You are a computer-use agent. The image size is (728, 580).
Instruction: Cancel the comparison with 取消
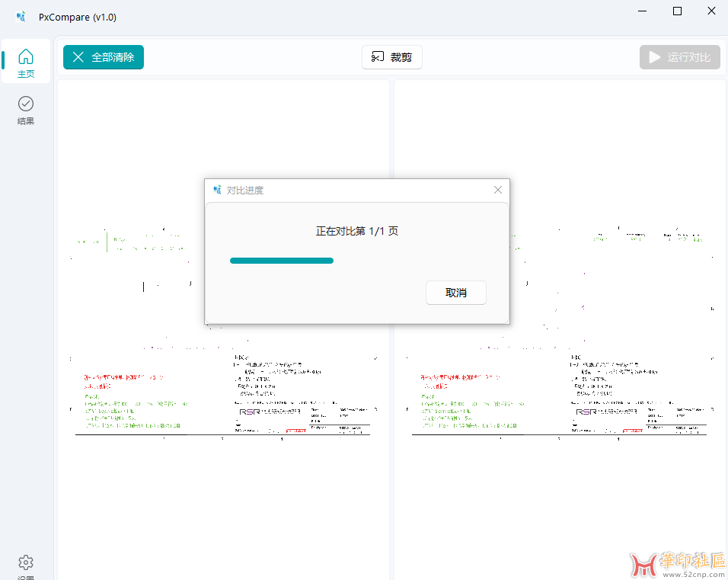click(455, 293)
